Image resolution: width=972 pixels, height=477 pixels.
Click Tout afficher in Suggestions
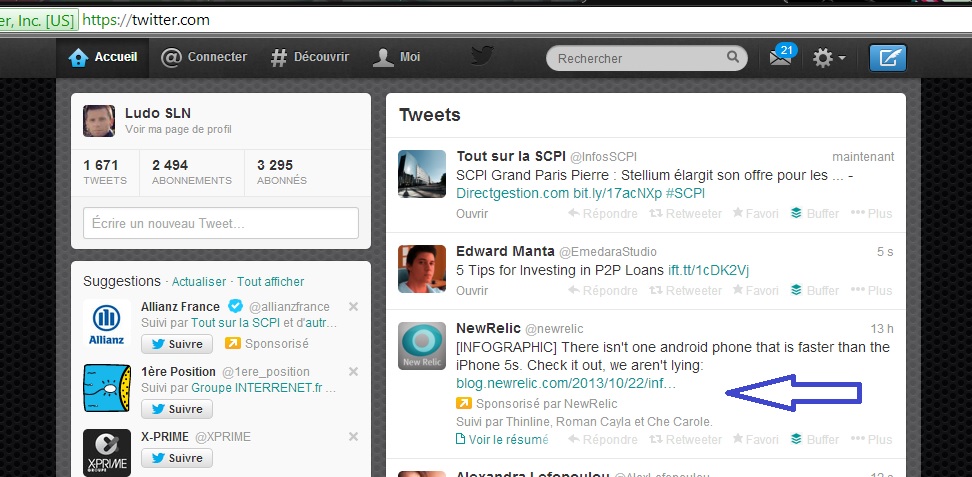tap(270, 282)
